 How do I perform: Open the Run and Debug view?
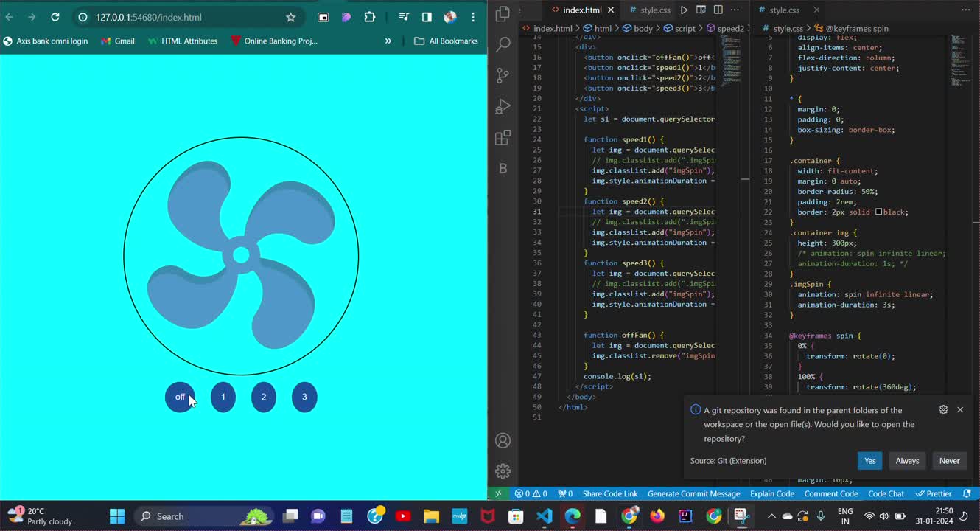(503, 106)
